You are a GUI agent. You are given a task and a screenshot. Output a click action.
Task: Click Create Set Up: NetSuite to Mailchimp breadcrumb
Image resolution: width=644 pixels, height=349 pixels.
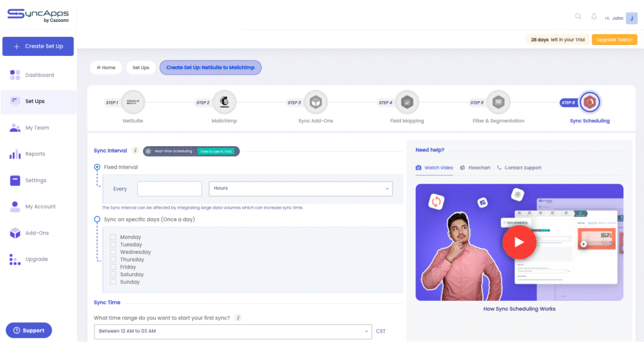point(211,68)
